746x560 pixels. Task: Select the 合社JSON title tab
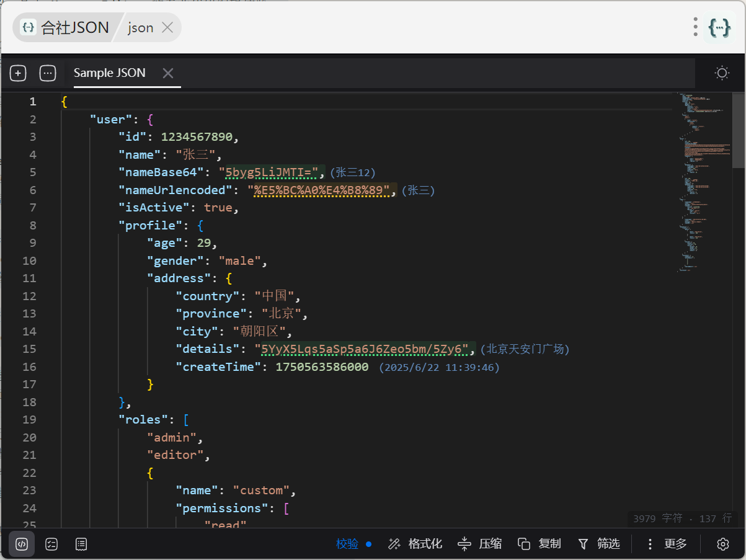(65, 27)
